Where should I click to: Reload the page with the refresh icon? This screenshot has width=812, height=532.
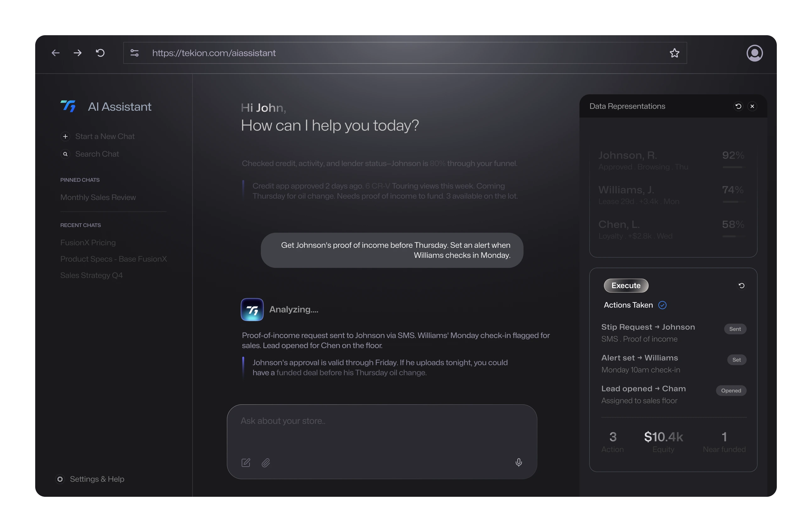coord(100,53)
